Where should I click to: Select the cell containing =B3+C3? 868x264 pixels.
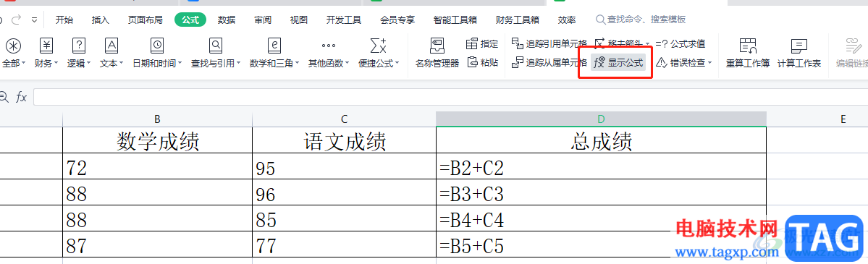[601, 192]
